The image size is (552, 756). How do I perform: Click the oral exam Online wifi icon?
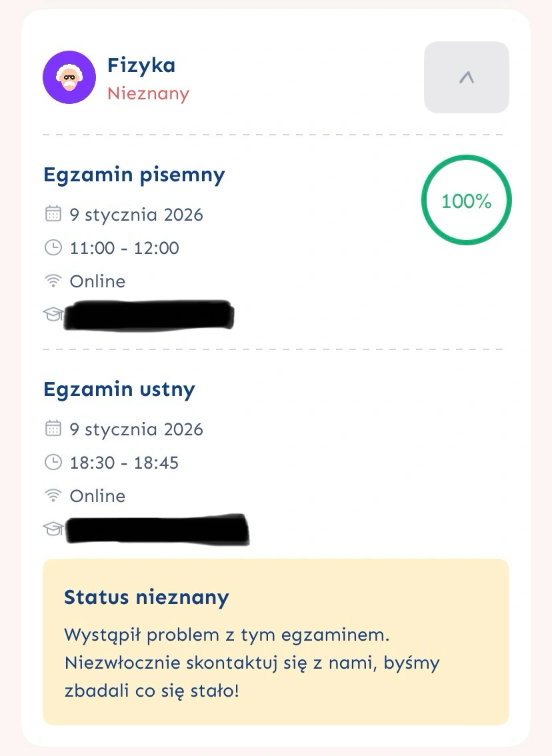tap(53, 496)
